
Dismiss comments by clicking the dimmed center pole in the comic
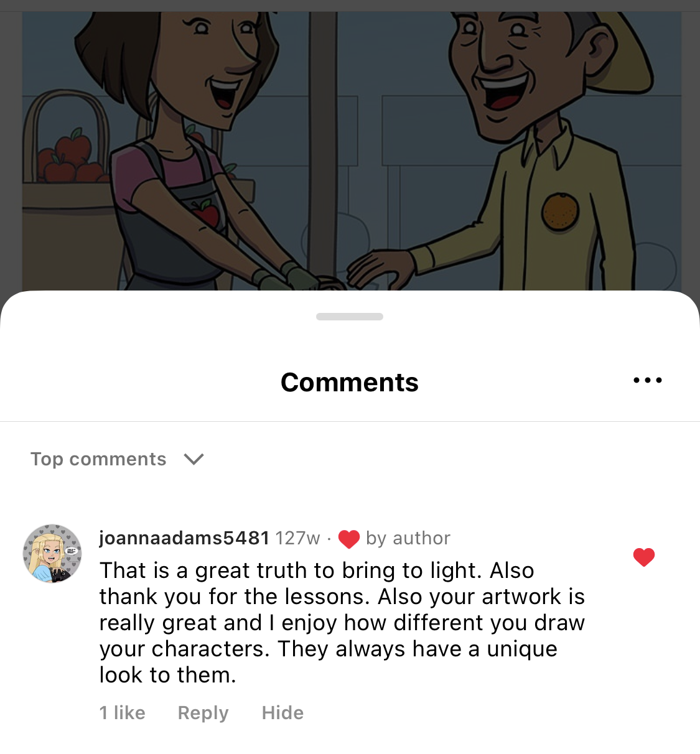323,143
